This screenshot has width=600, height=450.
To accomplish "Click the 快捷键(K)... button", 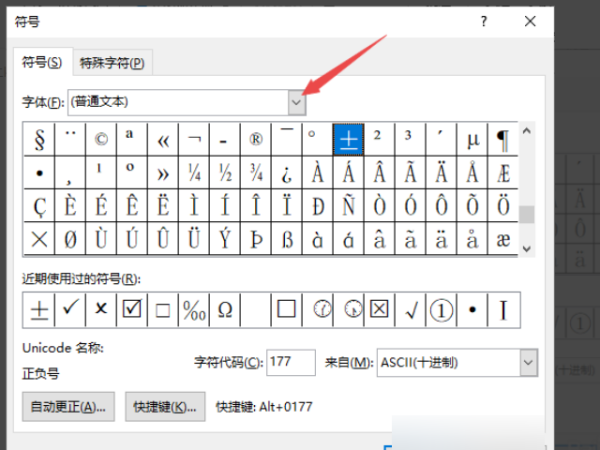I will pos(165,407).
